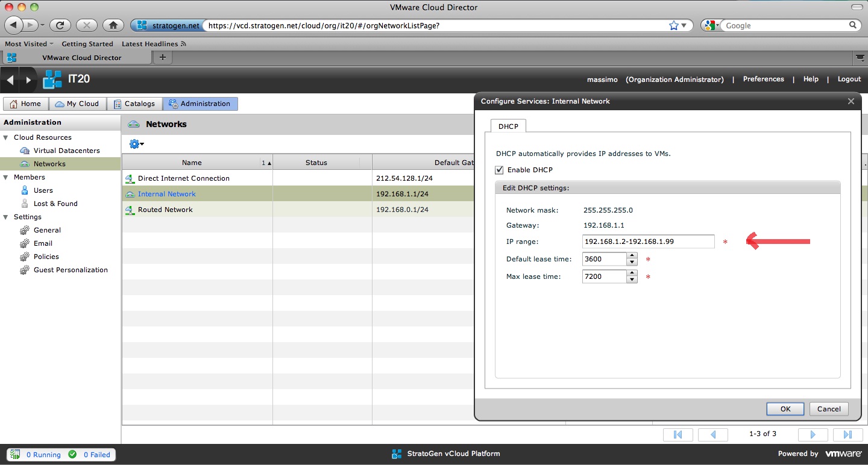Image resolution: width=868 pixels, height=465 pixels.
Task: Collapse the Members tree section
Action: (x=6, y=177)
